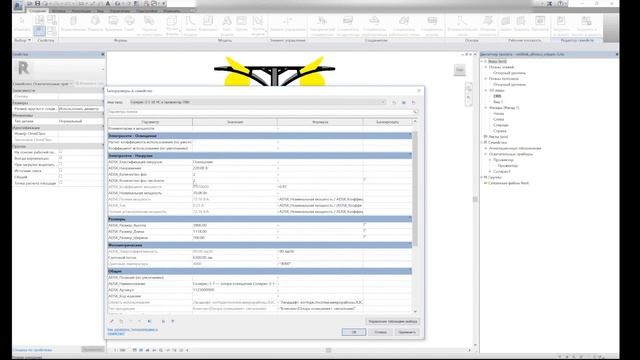The width and height of the screenshot is (640, 360).
Task: Toggle the Lock checkbox for ADSK_Размер_Ширина row
Action: click(364, 237)
